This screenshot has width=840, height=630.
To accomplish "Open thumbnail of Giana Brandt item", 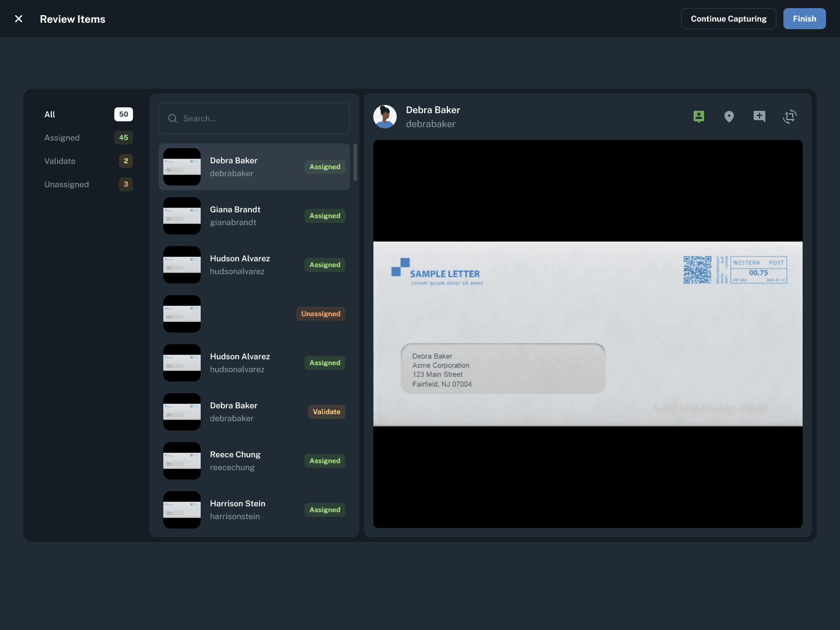I will tap(182, 216).
